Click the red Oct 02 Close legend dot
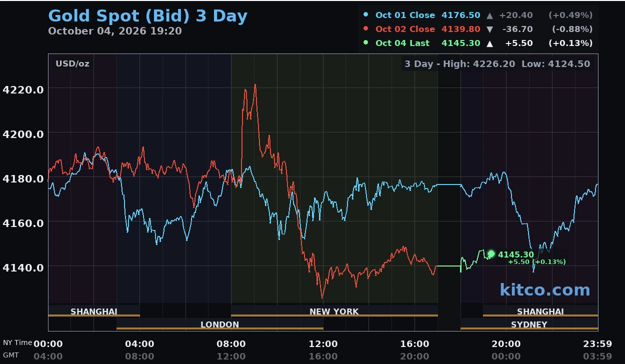 coord(366,29)
